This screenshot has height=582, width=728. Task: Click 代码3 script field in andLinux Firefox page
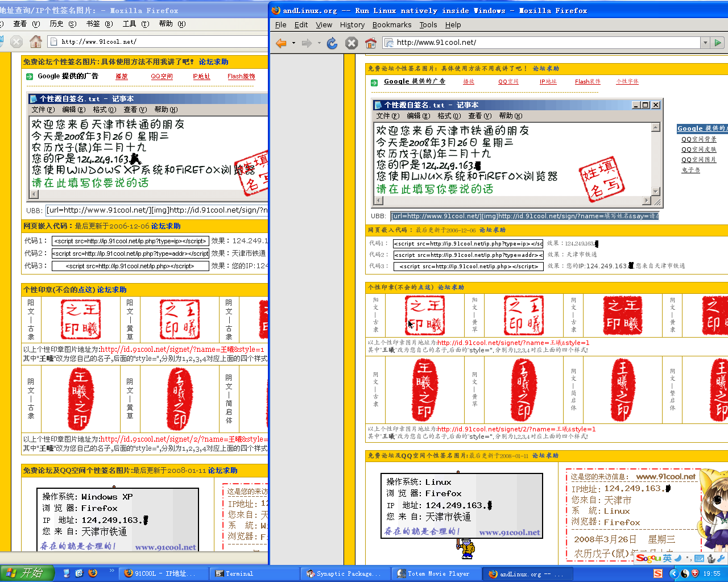click(x=468, y=266)
